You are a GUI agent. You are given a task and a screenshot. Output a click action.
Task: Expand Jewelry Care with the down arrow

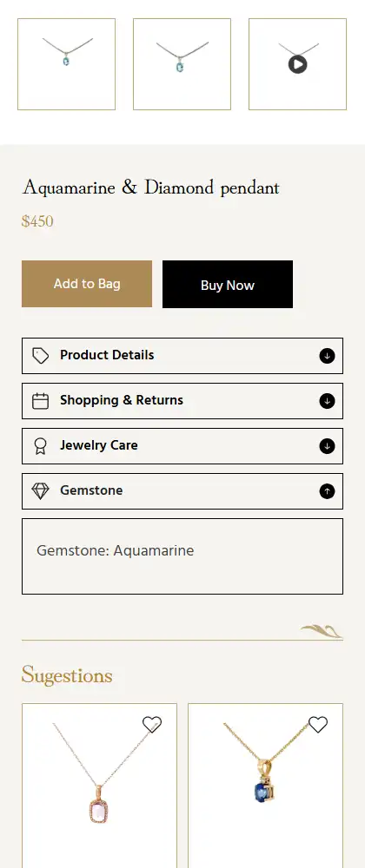(x=327, y=446)
